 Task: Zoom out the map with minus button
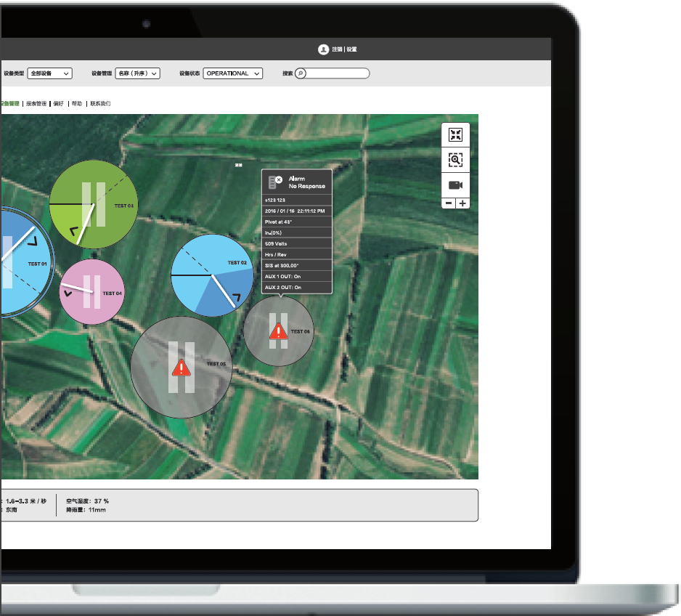tap(449, 203)
